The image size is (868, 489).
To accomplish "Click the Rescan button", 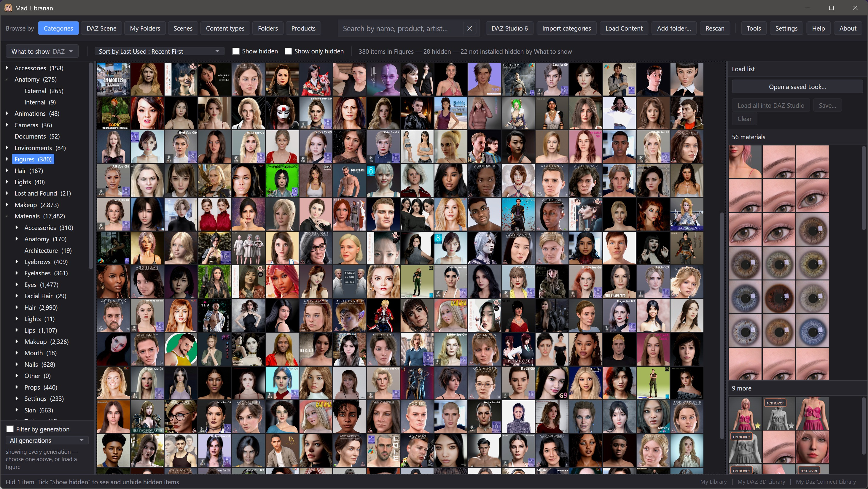I will (715, 28).
